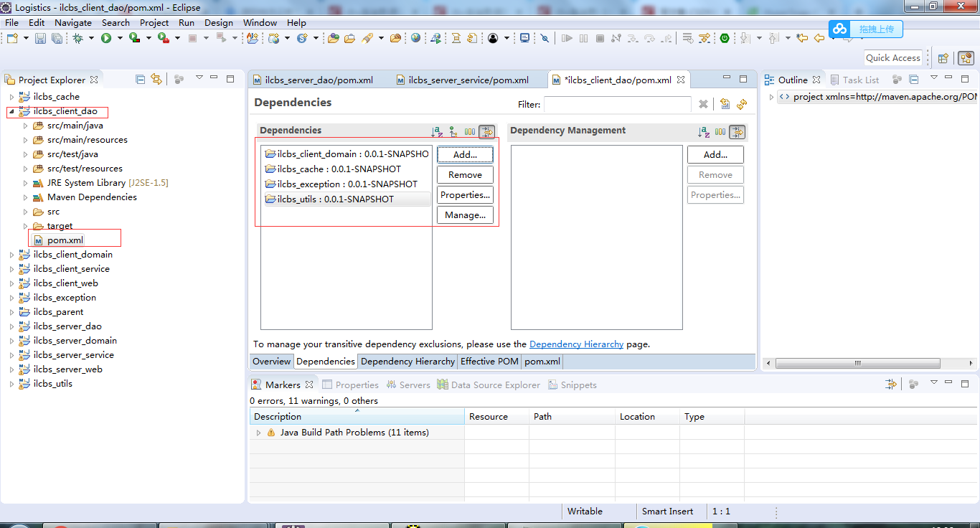Expand Java Build Path Problems marker group
The height and width of the screenshot is (528, 980).
[x=259, y=433]
